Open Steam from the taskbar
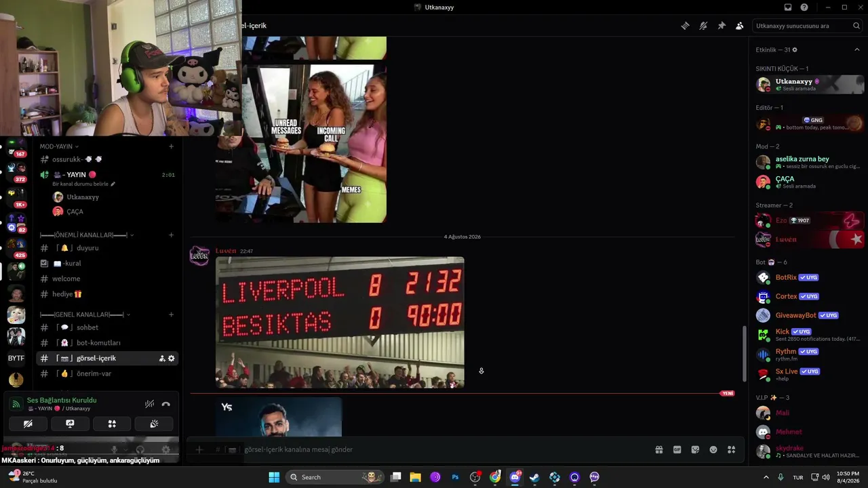 535,477
